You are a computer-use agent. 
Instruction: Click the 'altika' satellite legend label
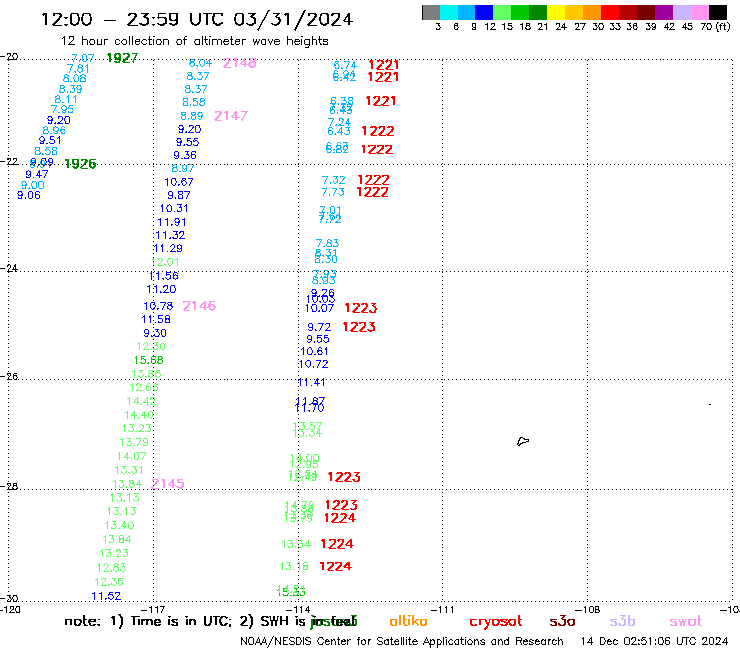pos(408,621)
